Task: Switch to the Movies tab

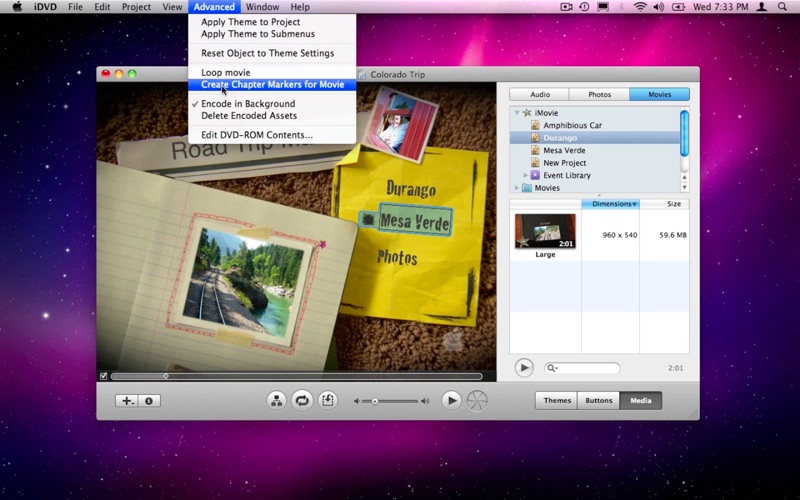Action: tap(659, 94)
